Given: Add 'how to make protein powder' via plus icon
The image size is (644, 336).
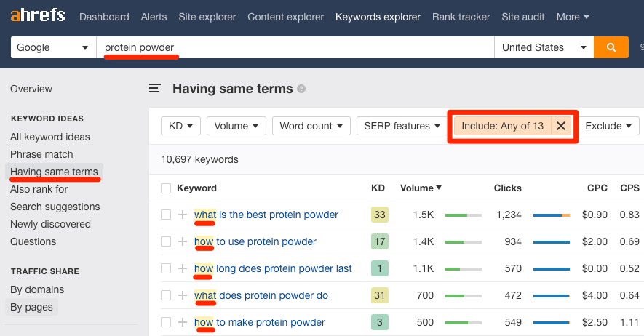Looking at the screenshot, I should click(x=183, y=322).
